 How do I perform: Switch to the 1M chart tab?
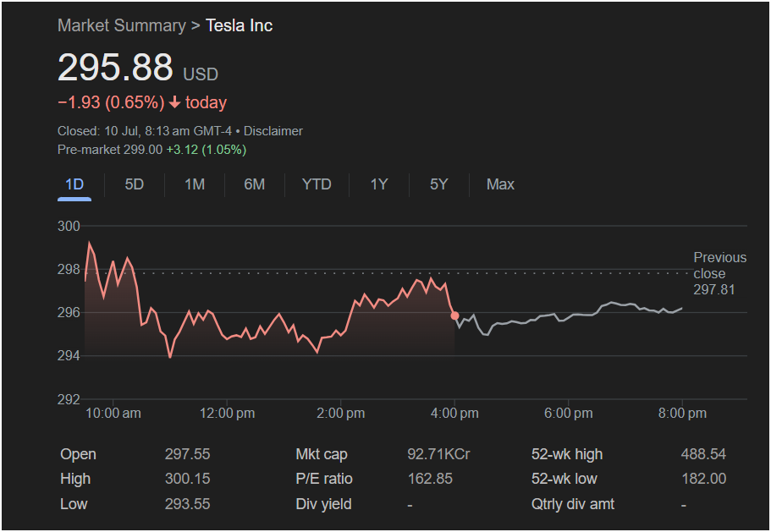coord(195,184)
